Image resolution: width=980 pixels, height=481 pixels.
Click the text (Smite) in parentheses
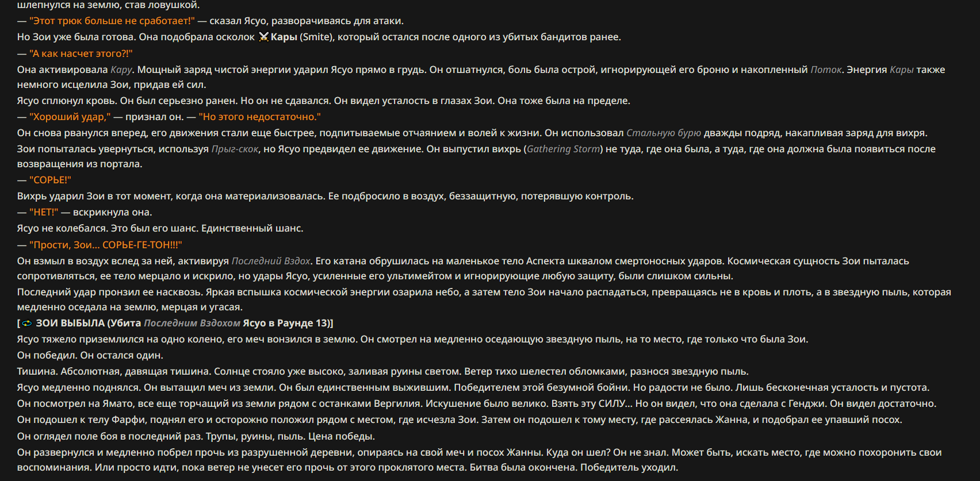[x=316, y=37]
